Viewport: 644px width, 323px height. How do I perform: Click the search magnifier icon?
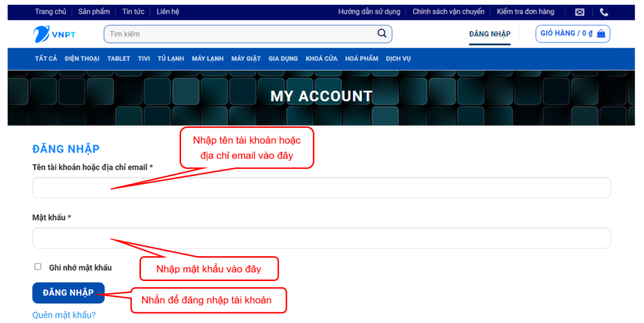coord(382,34)
